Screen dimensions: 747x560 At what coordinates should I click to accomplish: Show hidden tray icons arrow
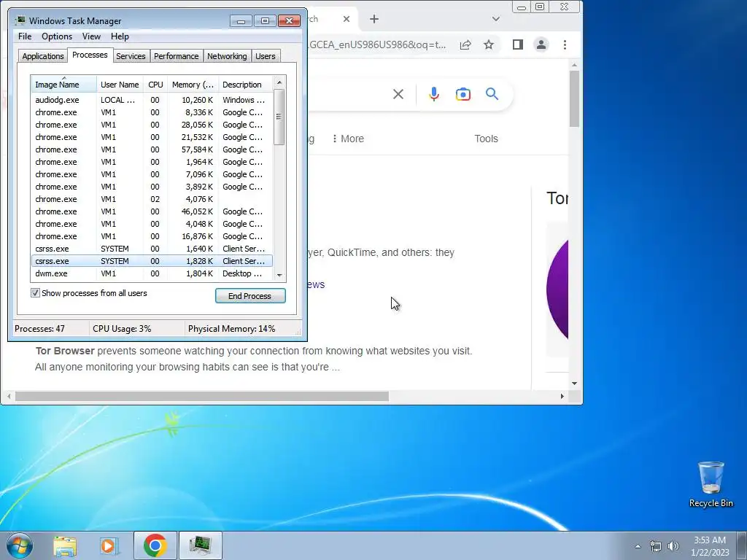tap(638, 546)
